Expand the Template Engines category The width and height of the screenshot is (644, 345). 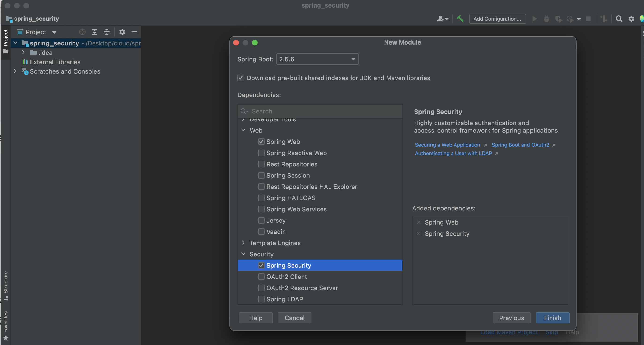point(243,243)
